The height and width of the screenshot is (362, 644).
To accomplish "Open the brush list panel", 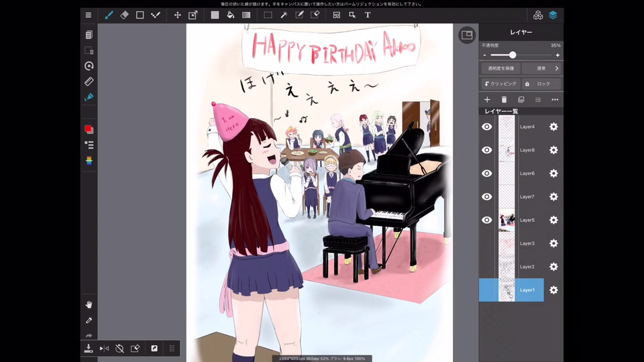I will [x=89, y=145].
